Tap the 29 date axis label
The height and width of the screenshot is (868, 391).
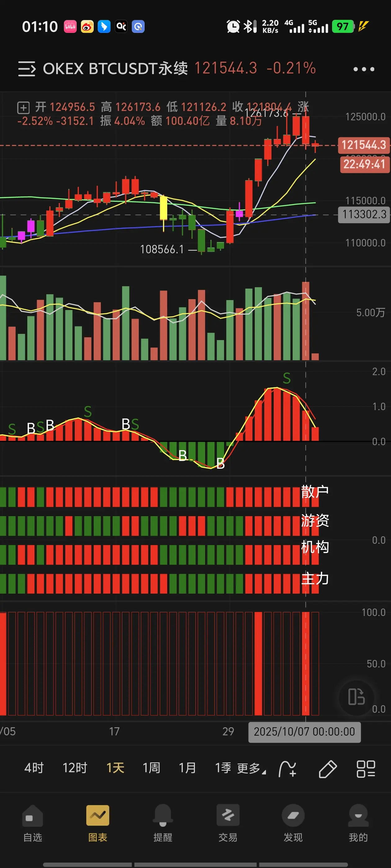[x=228, y=732]
